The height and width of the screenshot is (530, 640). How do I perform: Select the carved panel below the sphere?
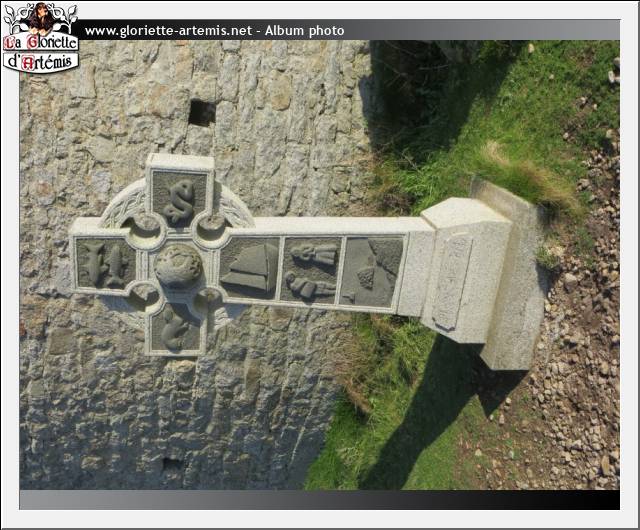pyautogui.click(x=178, y=328)
